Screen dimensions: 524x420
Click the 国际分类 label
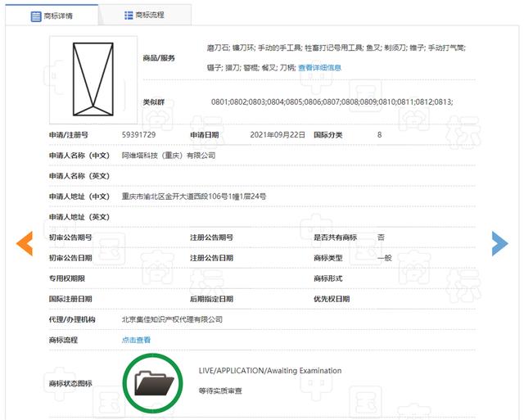(328, 135)
